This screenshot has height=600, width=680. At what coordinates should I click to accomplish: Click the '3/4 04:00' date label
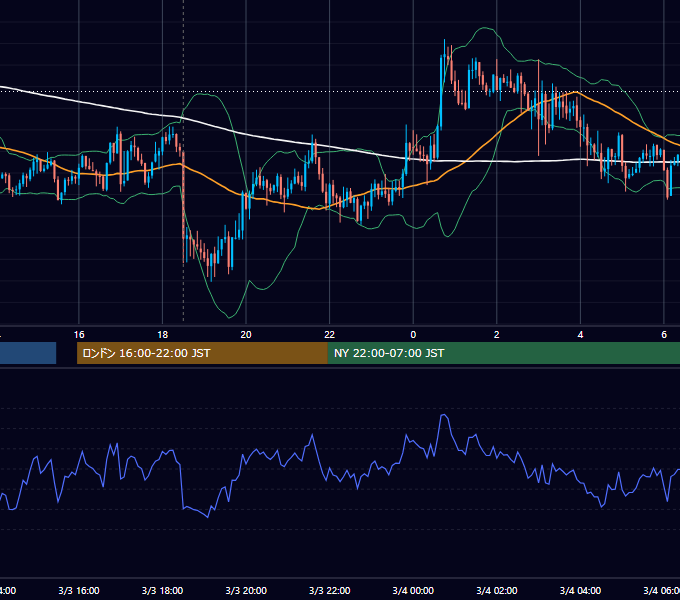point(580,590)
